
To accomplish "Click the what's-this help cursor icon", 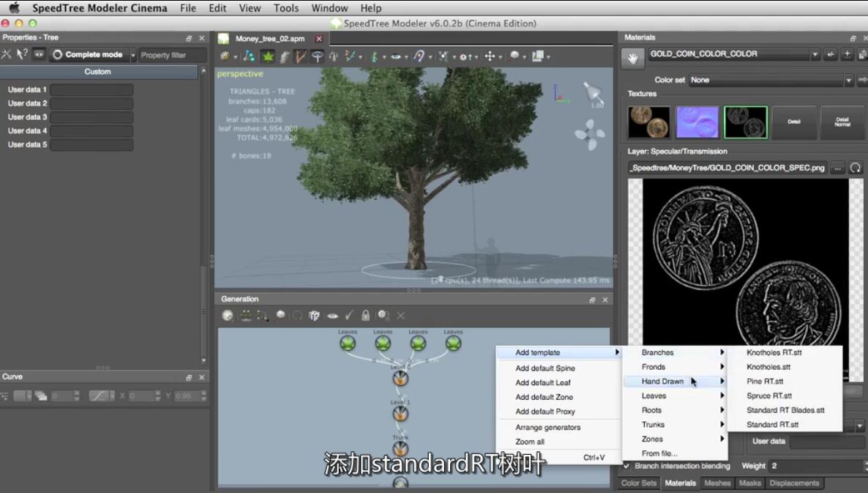I will click(x=21, y=54).
